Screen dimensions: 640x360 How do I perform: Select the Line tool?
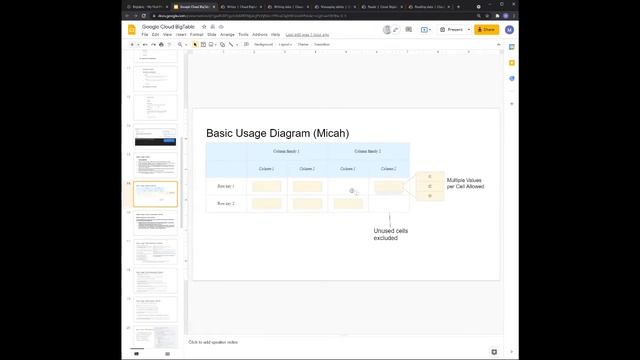click(231, 44)
